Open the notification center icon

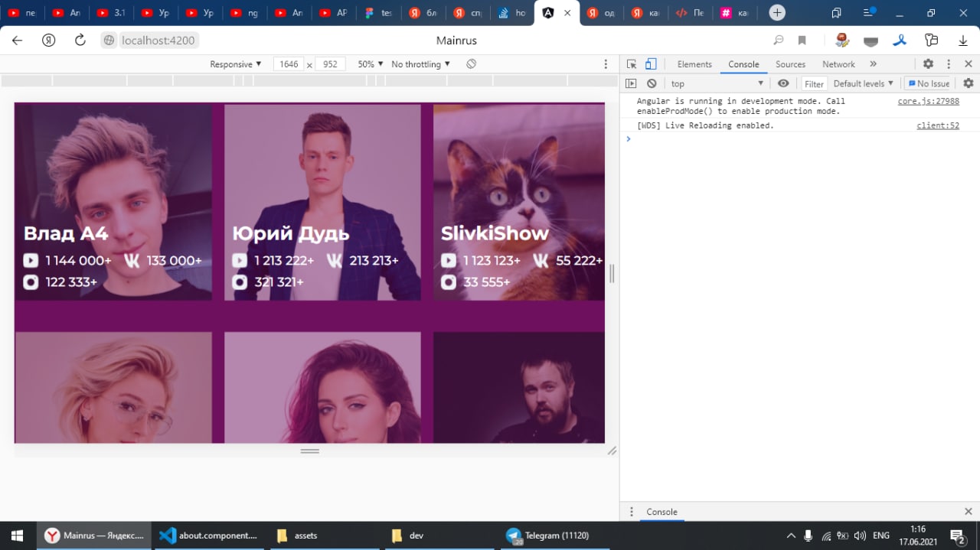(958, 535)
